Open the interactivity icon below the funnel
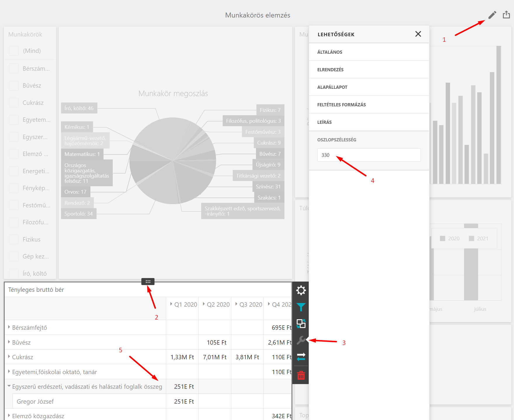The image size is (514, 420). (301, 324)
